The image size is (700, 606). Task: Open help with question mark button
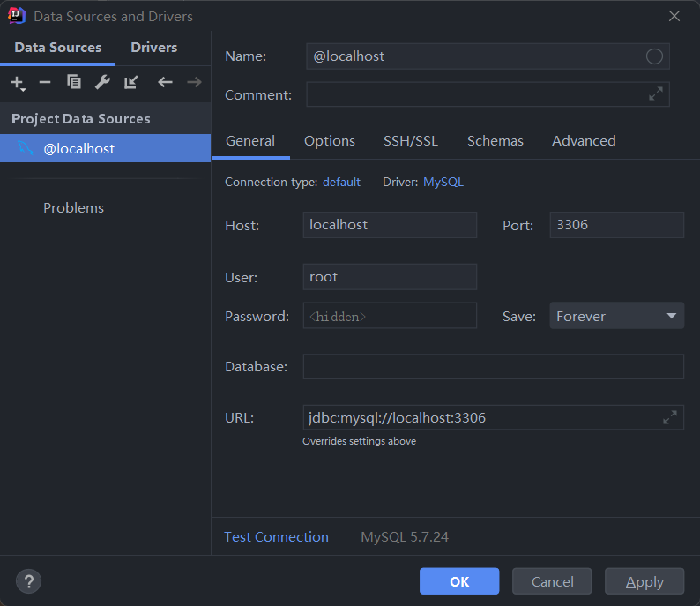[28, 581]
